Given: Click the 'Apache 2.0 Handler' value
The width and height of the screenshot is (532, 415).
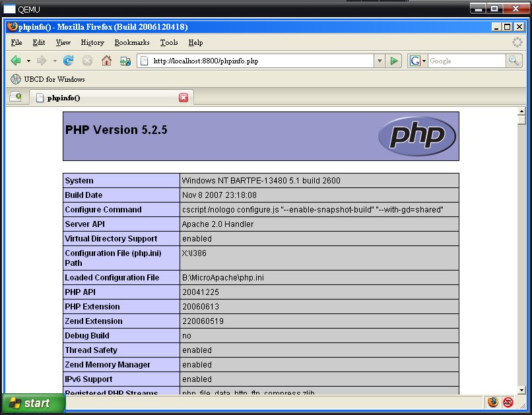Looking at the screenshot, I should point(218,224).
